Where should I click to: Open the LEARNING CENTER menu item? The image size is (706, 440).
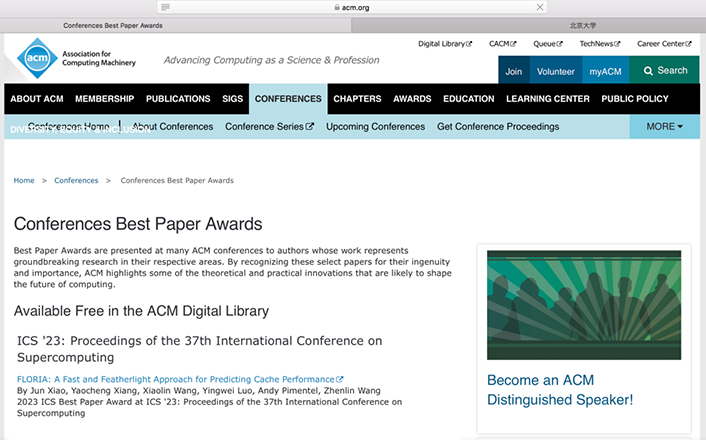(547, 99)
